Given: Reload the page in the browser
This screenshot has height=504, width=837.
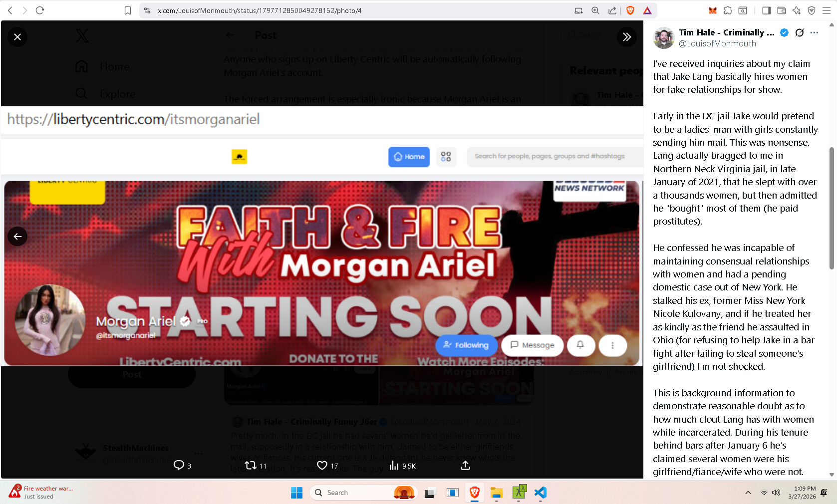Looking at the screenshot, I should [x=40, y=10].
